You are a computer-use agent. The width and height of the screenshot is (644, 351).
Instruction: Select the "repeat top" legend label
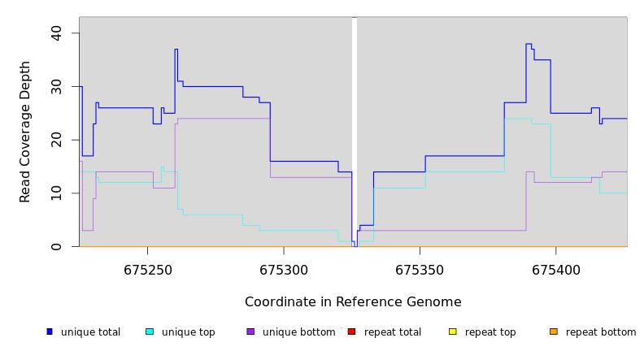[x=490, y=332]
